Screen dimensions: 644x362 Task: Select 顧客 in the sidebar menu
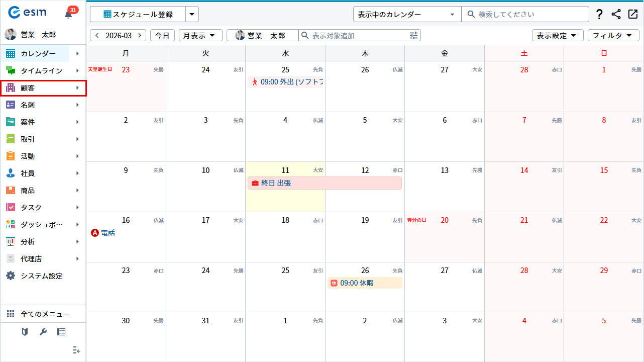[43, 88]
